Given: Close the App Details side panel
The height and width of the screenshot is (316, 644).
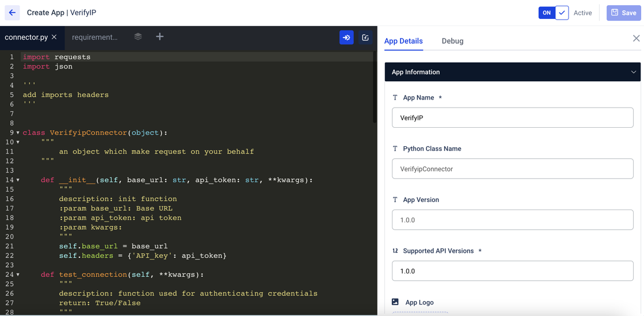Looking at the screenshot, I should [x=636, y=39].
